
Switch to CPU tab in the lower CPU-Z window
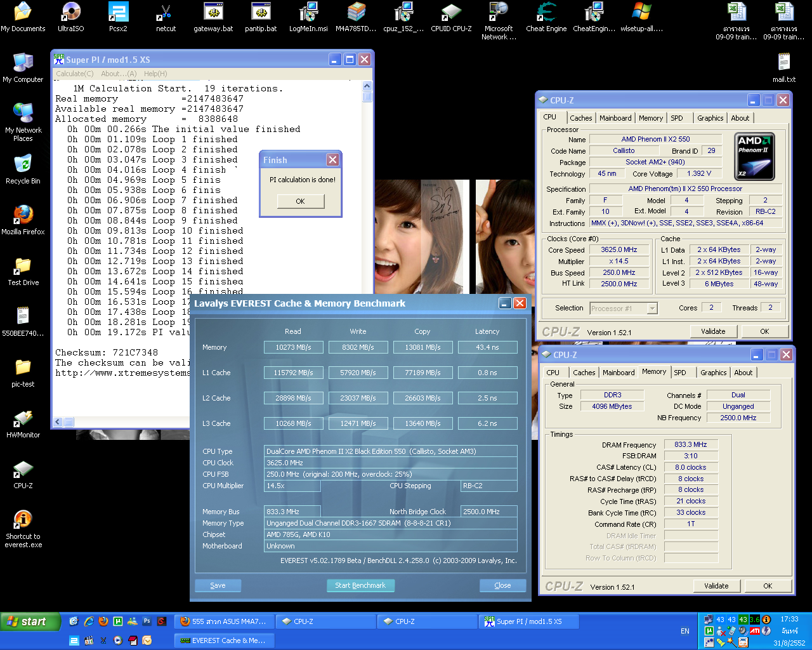[x=553, y=373]
